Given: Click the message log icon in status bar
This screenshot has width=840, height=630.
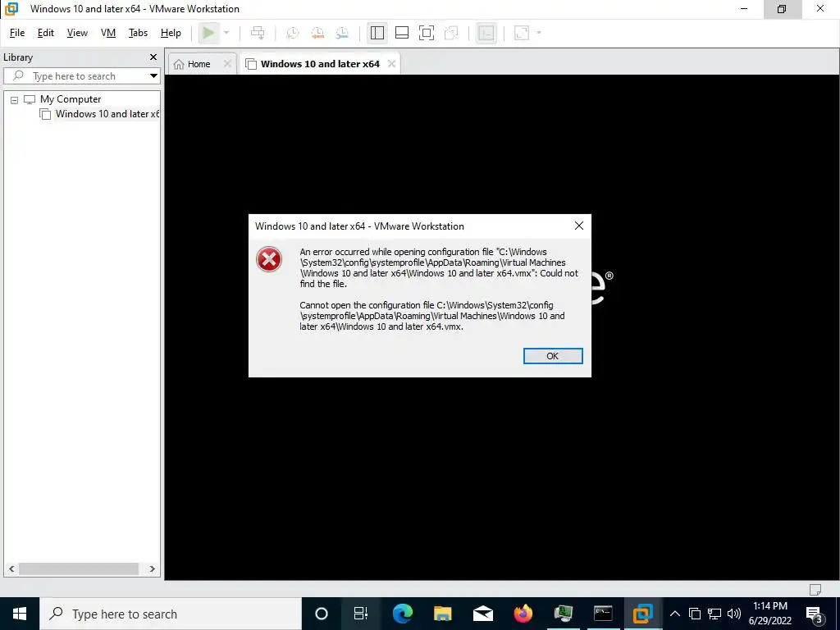Looking at the screenshot, I should point(815,589).
